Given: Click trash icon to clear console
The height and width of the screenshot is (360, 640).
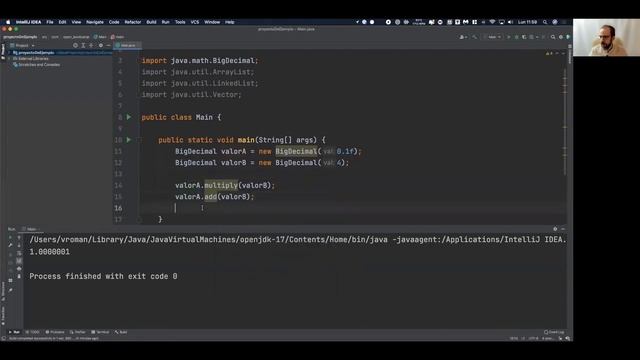Looking at the screenshot, I should [19, 276].
